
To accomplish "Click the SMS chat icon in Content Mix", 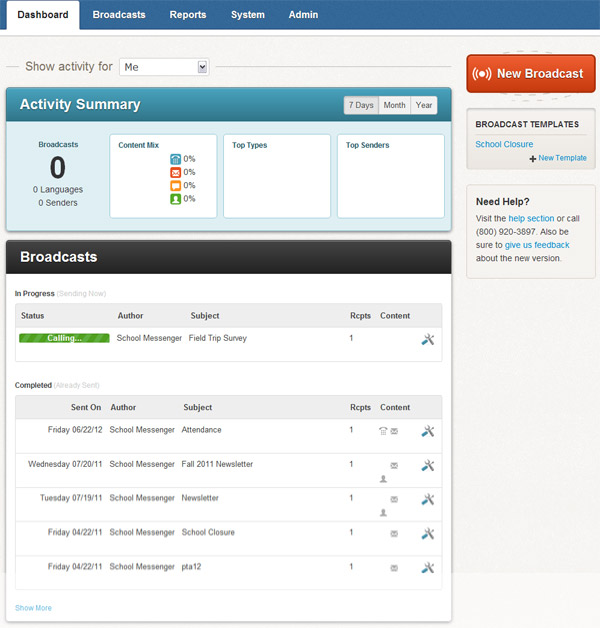I will (x=176, y=185).
